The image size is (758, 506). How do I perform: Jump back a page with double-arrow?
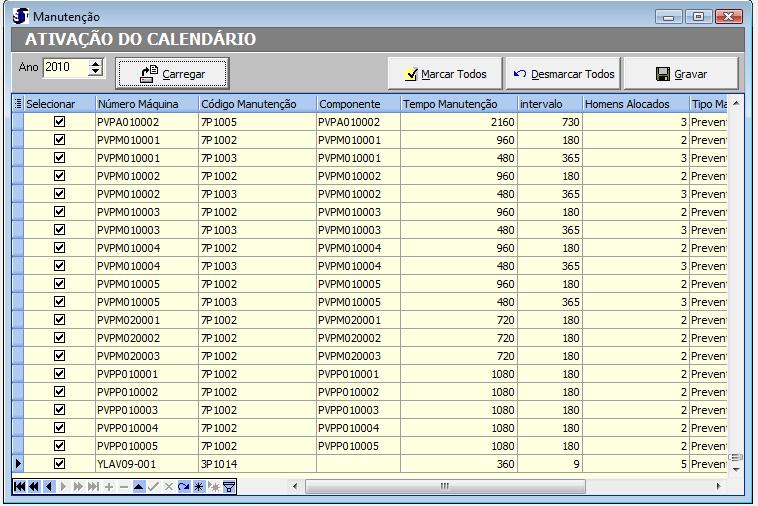coord(33,487)
